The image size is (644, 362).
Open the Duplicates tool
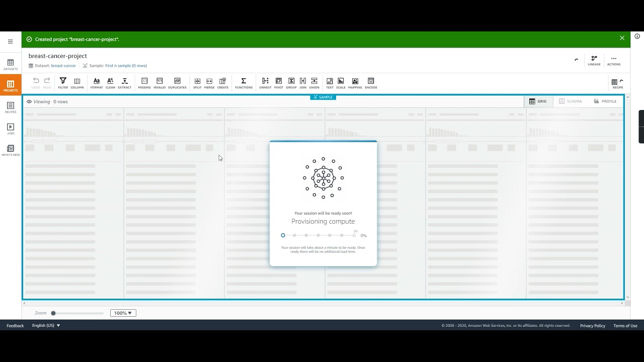click(x=177, y=83)
